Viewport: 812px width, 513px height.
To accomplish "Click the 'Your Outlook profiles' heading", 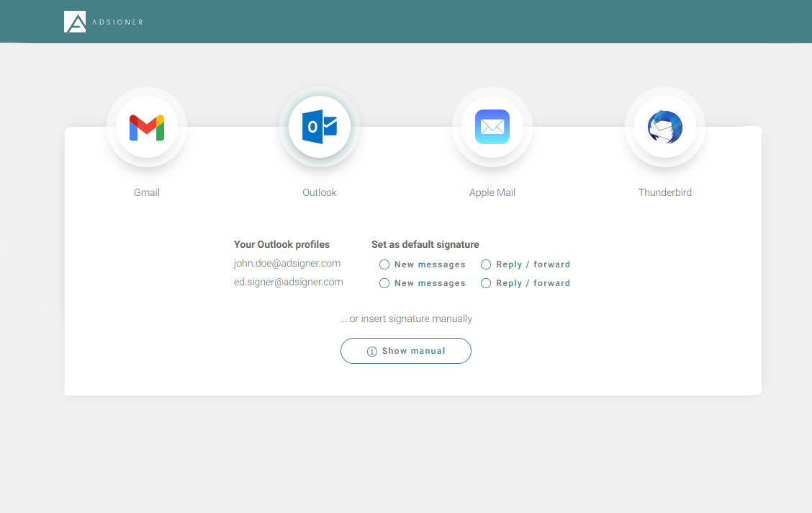I will (281, 244).
